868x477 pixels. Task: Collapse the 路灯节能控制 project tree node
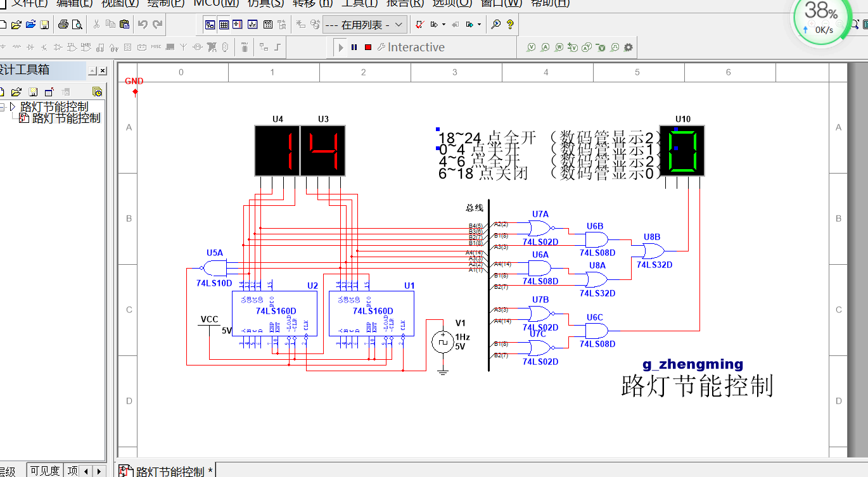3,106
